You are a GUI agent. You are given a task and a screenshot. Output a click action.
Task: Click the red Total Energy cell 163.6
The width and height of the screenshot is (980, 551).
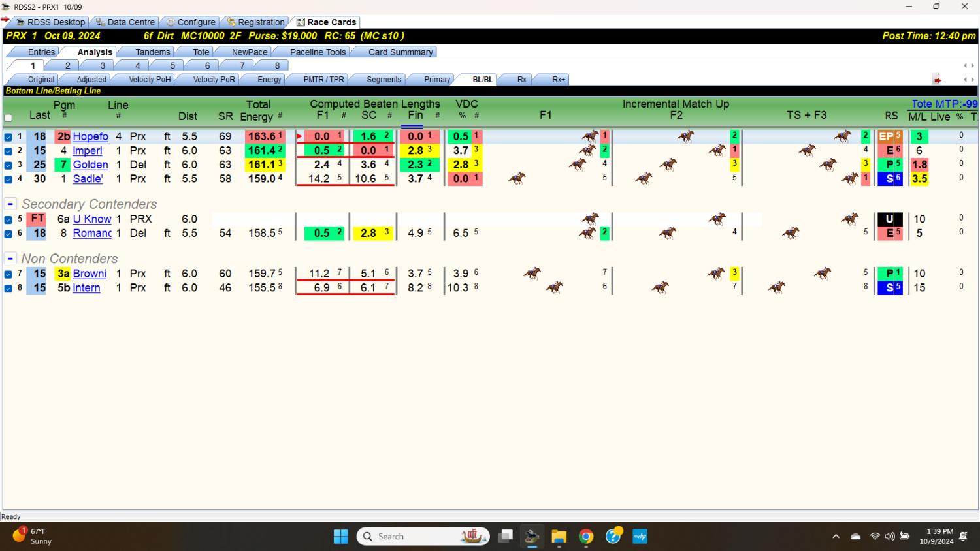267,136
